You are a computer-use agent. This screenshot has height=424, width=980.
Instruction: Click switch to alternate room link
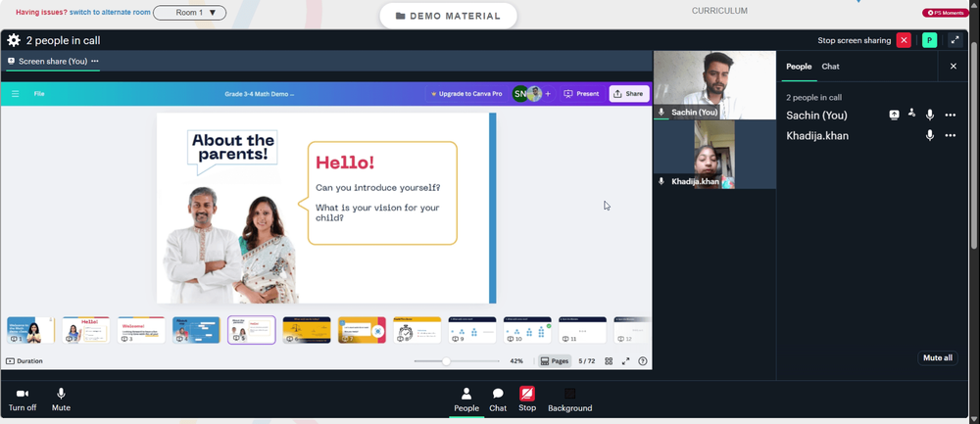(x=110, y=12)
